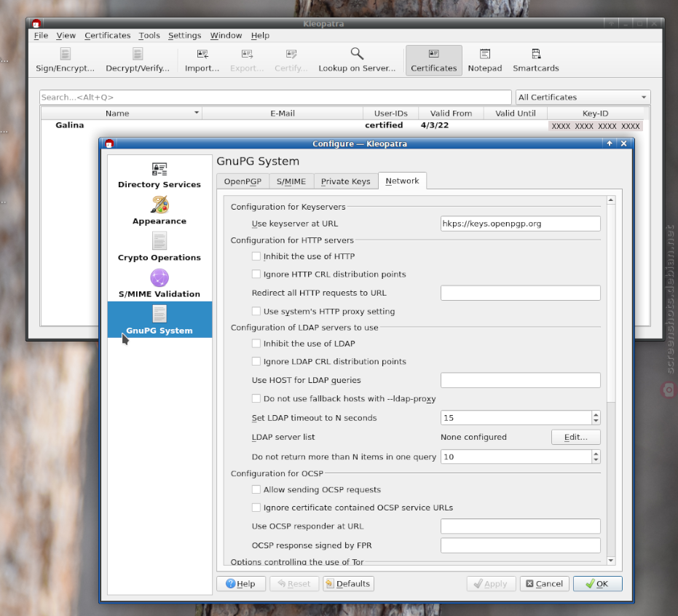Switch to the Private Keys tab
The width and height of the screenshot is (678, 616).
pyautogui.click(x=345, y=181)
